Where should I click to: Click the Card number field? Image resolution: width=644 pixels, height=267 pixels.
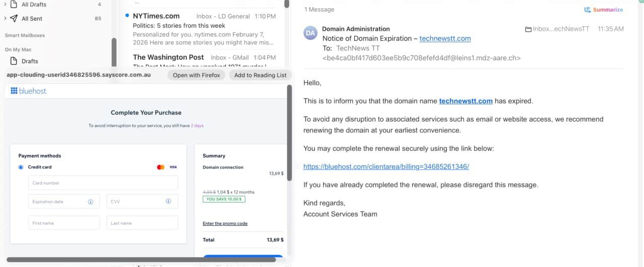coord(103,183)
